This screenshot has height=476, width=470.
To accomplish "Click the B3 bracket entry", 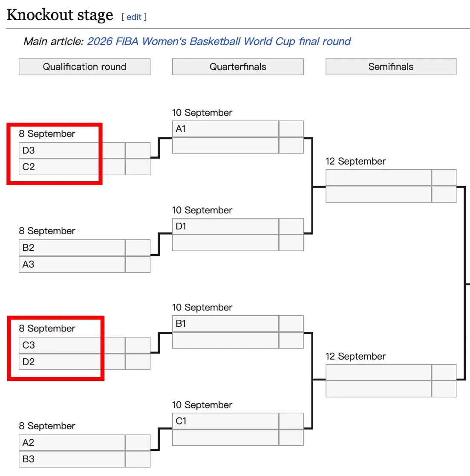I will 72,459.
